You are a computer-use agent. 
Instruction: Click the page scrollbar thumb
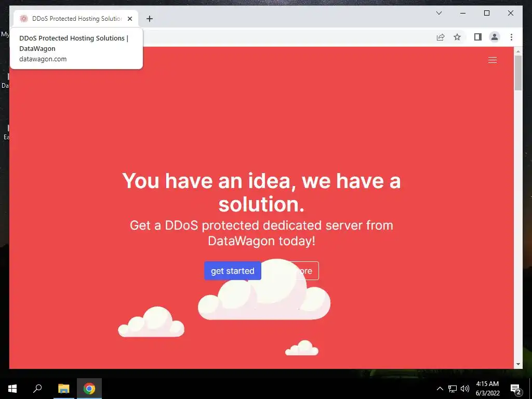[x=518, y=73]
